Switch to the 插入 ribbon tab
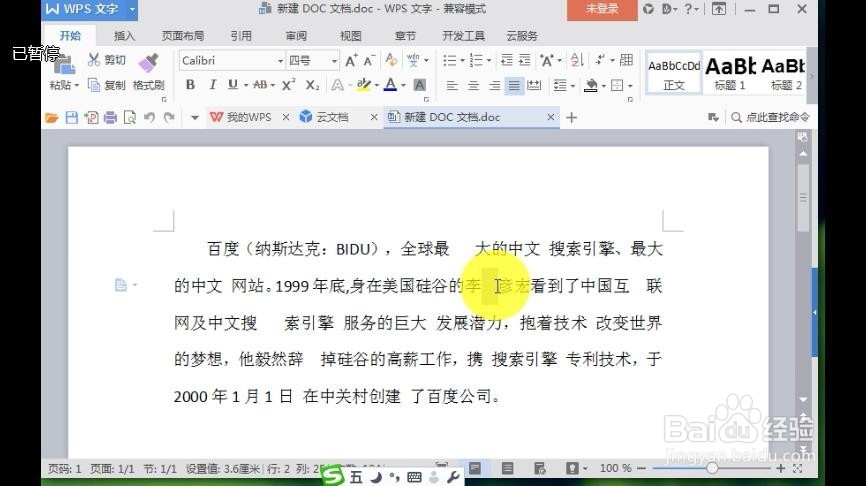This screenshot has width=866, height=486. (x=124, y=36)
